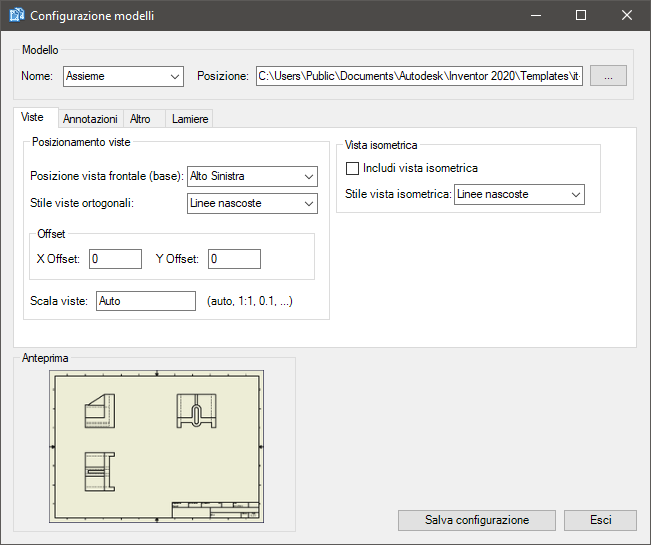
Task: Click the Scala viste input field
Action: click(146, 301)
